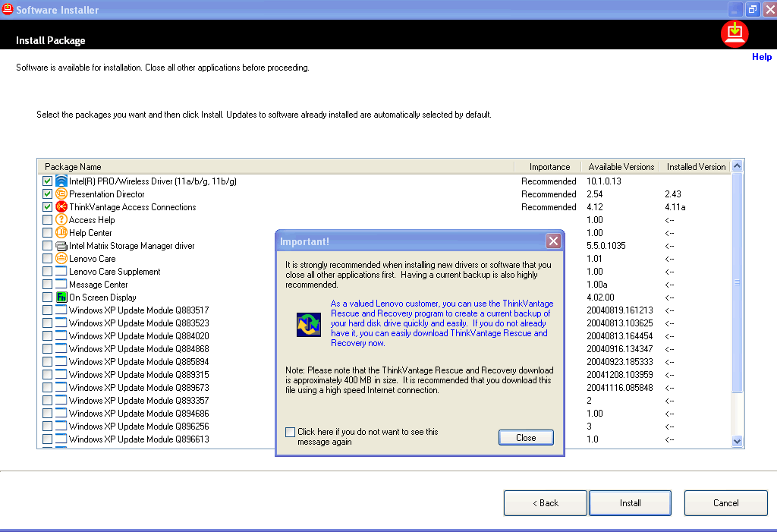Check the Message Center package
The image size is (777, 532).
48,284
